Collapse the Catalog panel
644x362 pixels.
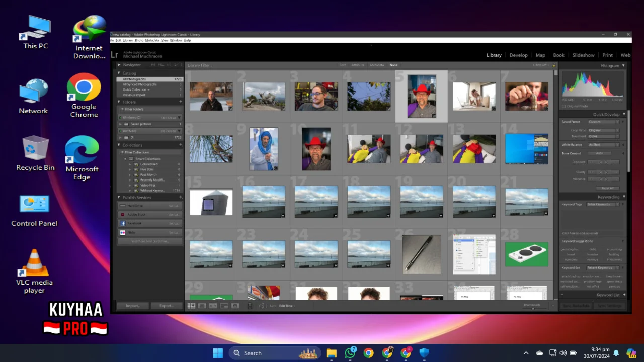(x=119, y=73)
